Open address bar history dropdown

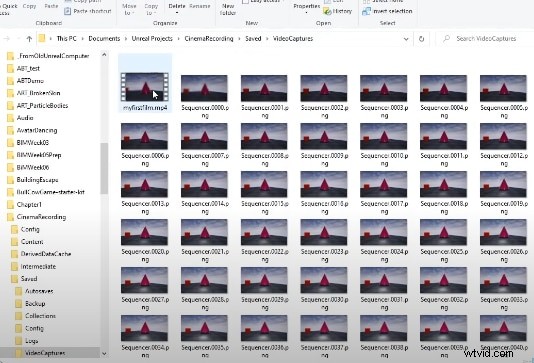coord(406,39)
